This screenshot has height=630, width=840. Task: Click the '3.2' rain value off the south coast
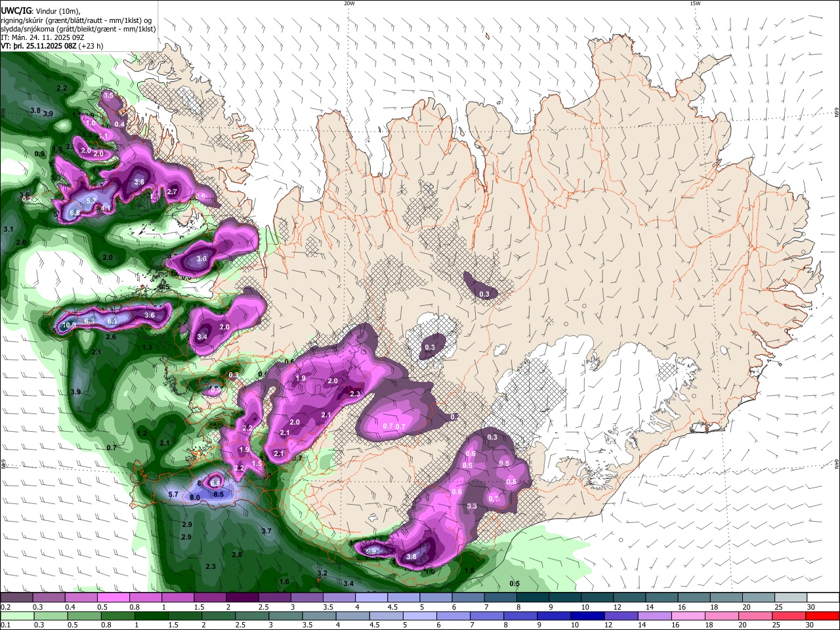(x=322, y=574)
